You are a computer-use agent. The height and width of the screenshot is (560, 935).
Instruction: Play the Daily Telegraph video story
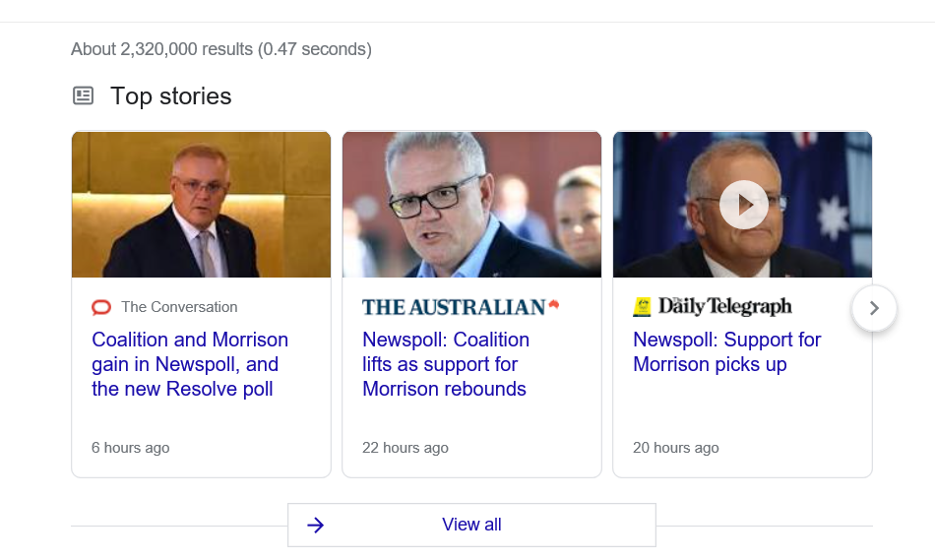pyautogui.click(x=743, y=205)
